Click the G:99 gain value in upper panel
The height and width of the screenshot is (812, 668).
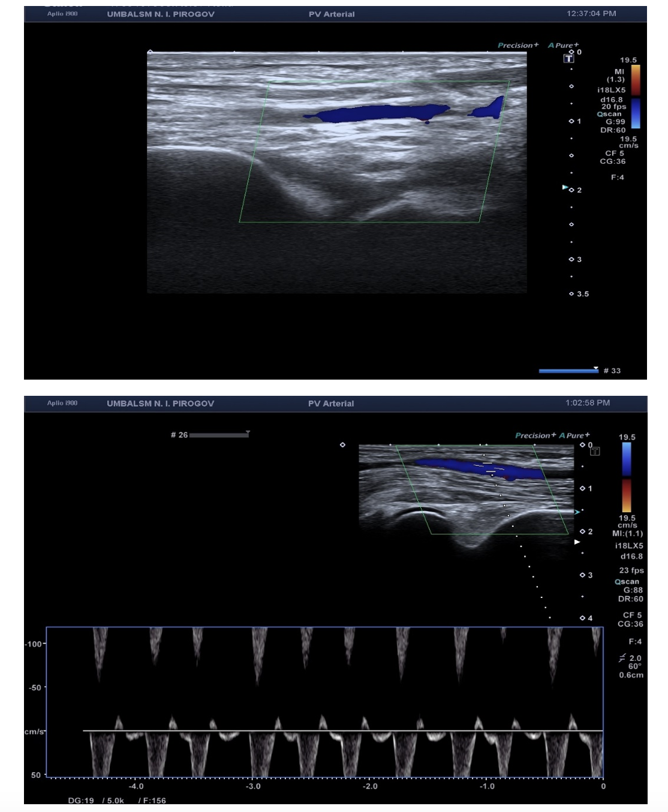(x=615, y=122)
